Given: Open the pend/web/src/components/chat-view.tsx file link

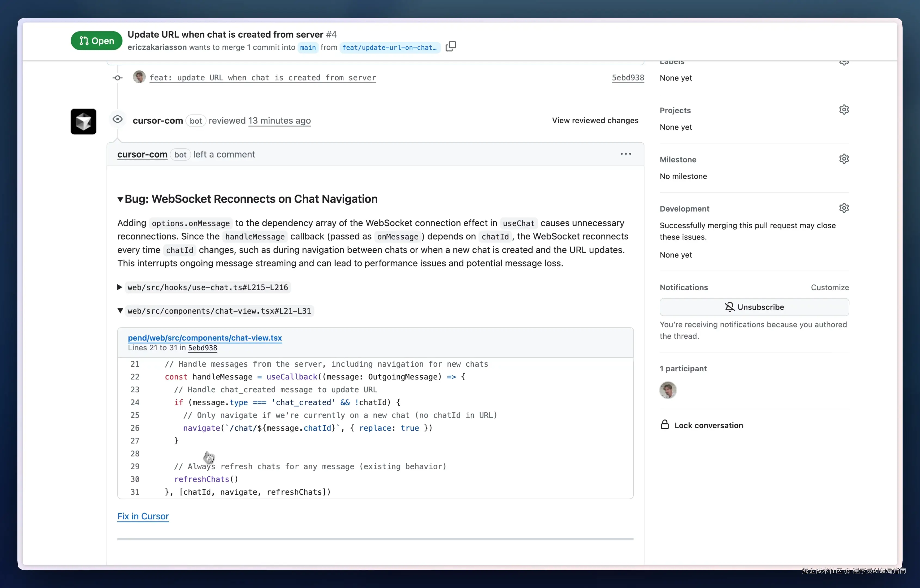Looking at the screenshot, I should [x=205, y=338].
